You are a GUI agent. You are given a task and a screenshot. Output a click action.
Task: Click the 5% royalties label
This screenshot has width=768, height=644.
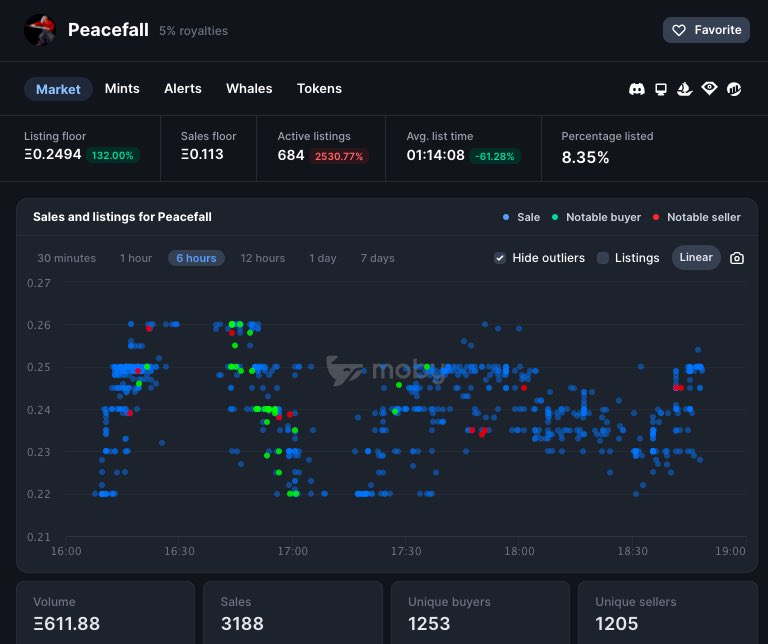[193, 31]
